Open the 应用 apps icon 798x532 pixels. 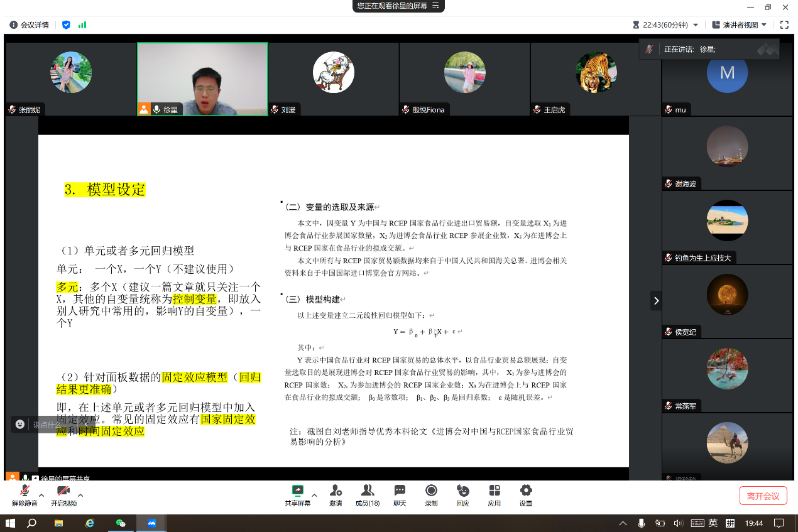click(495, 495)
